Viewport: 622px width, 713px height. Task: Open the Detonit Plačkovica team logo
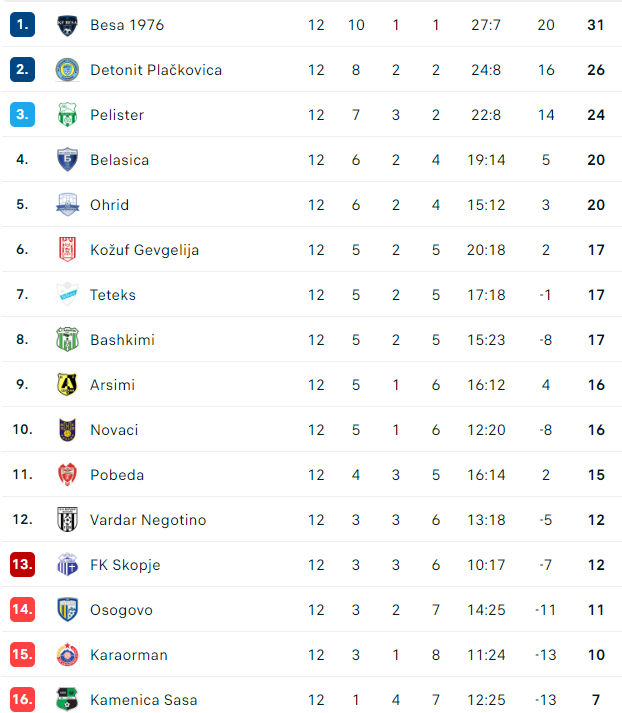[x=67, y=70]
